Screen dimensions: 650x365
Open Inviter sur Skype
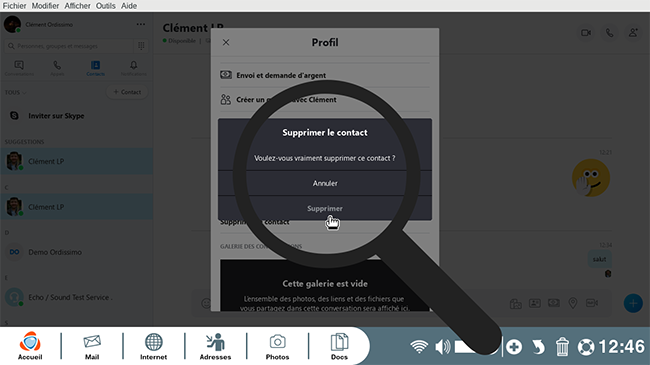coord(77,116)
